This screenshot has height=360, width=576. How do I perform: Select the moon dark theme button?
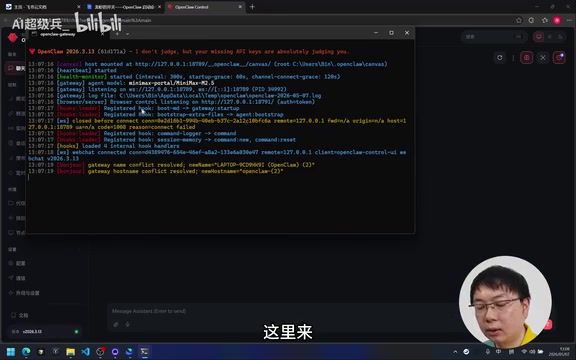[x=560, y=37]
